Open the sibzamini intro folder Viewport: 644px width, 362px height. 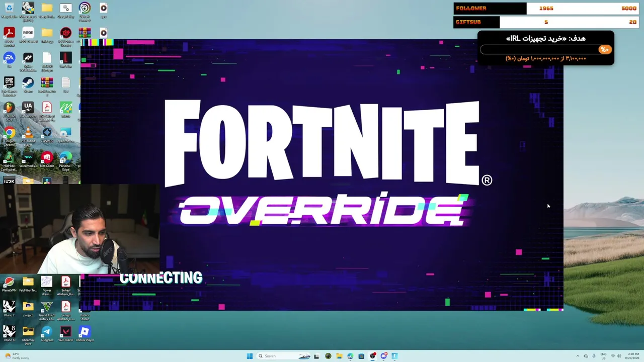pyautogui.click(x=28, y=335)
